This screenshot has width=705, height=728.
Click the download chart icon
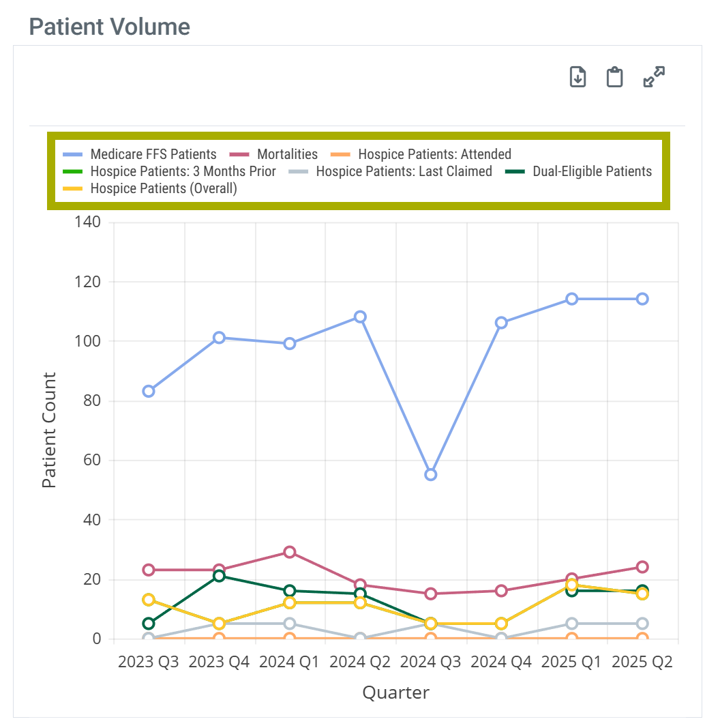click(x=577, y=77)
